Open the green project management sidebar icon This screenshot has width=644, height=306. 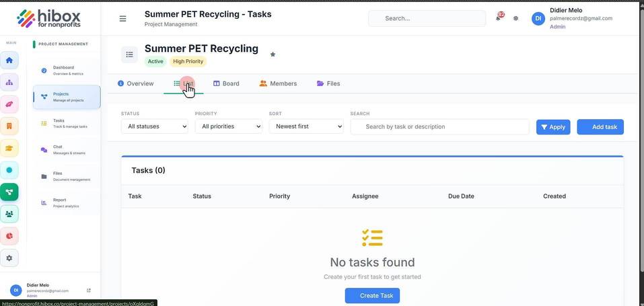pyautogui.click(x=9, y=192)
